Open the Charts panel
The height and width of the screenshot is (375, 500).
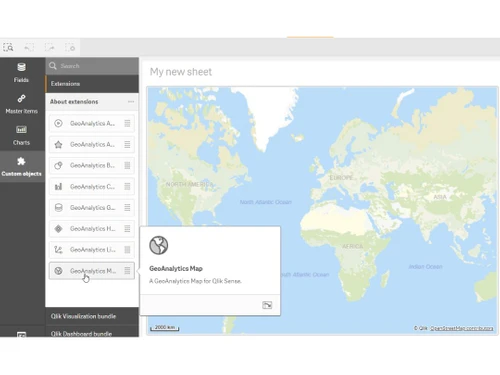21,135
